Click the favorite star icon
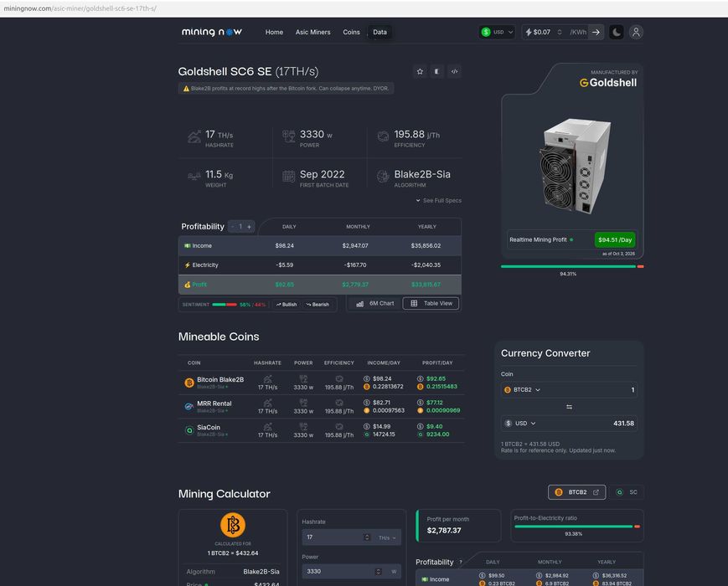This screenshot has height=586, width=728. pos(420,71)
